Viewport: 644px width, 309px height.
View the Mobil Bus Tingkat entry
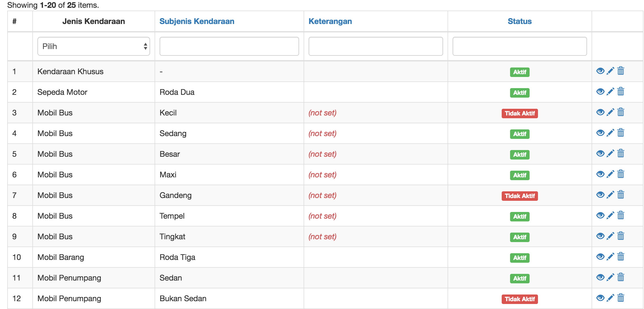click(x=600, y=236)
